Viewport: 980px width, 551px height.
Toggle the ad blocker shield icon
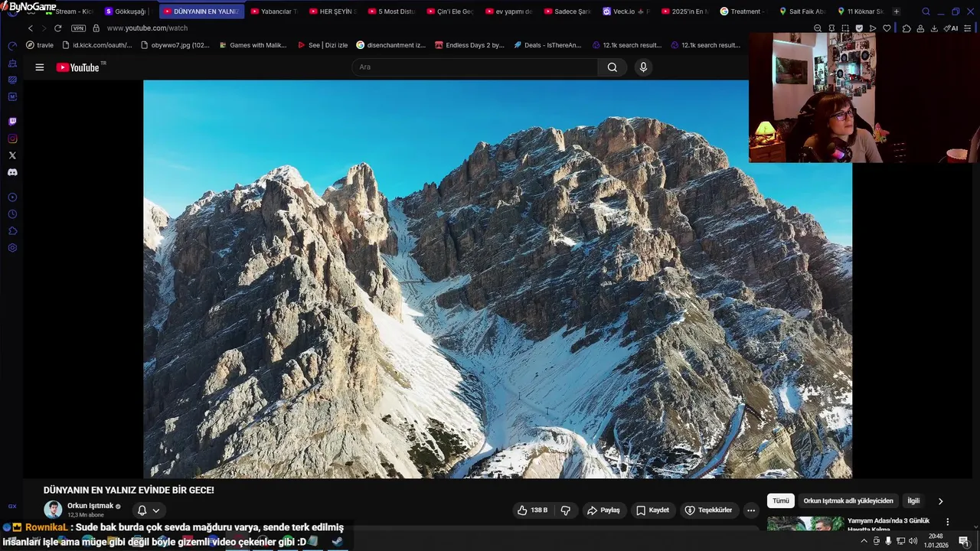point(859,28)
